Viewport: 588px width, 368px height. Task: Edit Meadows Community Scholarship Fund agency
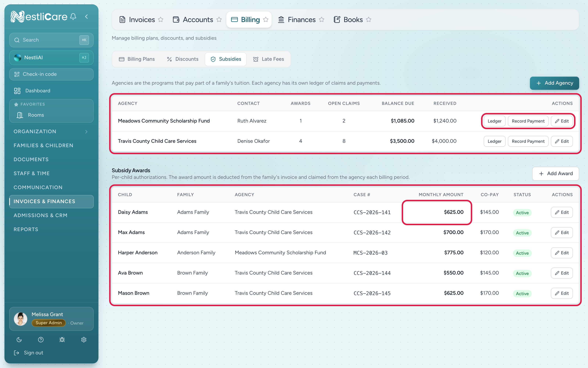pos(562,121)
